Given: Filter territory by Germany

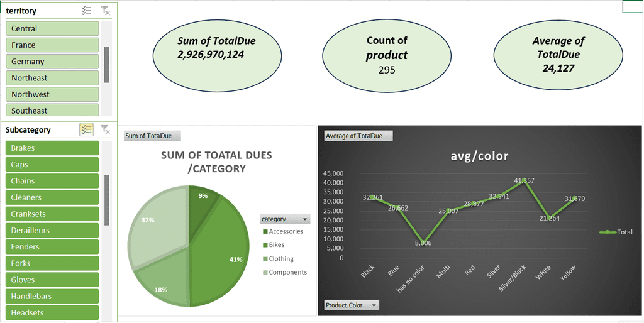Looking at the screenshot, I should pyautogui.click(x=52, y=62).
